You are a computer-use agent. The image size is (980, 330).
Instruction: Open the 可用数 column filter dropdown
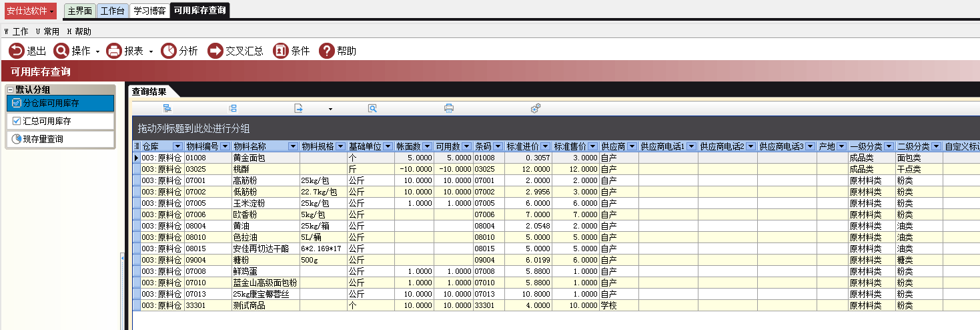pyautogui.click(x=466, y=146)
